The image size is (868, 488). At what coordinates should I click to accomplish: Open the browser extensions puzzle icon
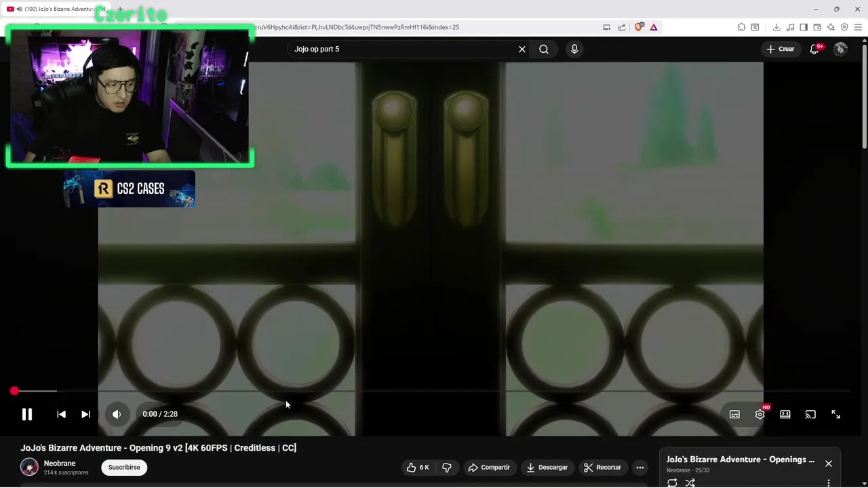(741, 27)
